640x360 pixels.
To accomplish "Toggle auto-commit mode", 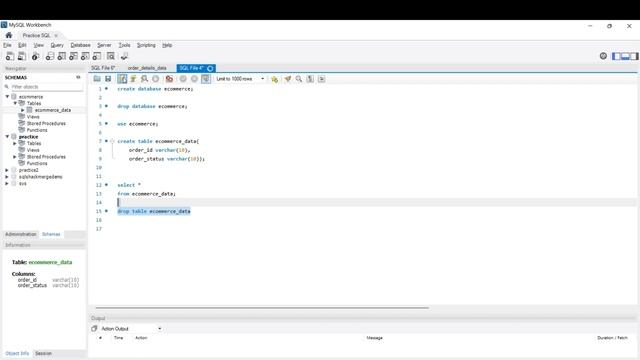I will click(x=206, y=79).
